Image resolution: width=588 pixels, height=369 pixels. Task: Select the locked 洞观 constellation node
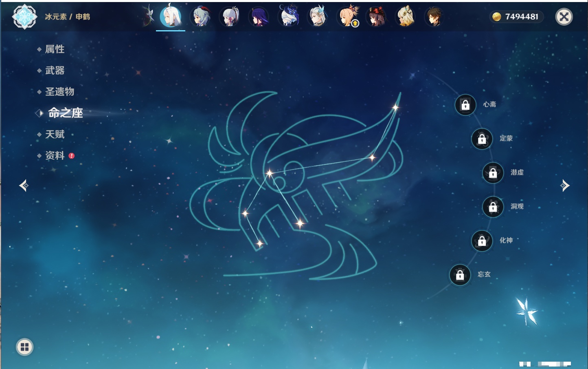[x=493, y=207]
